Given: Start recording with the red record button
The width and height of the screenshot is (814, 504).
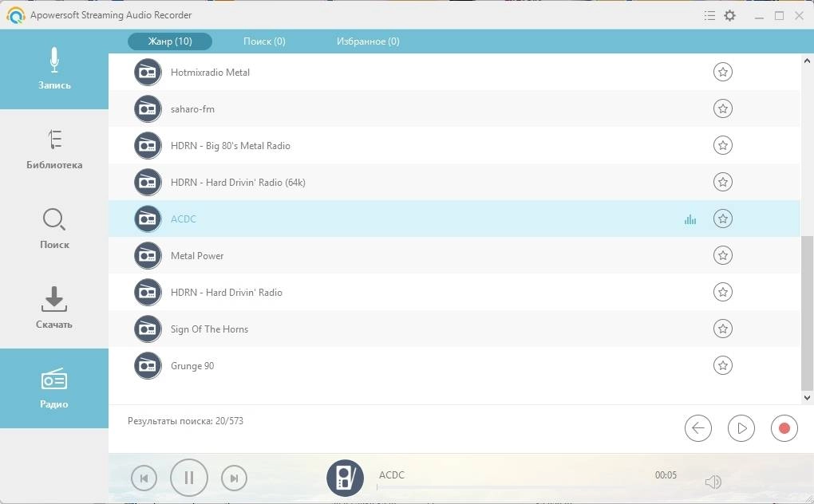Looking at the screenshot, I should (784, 428).
